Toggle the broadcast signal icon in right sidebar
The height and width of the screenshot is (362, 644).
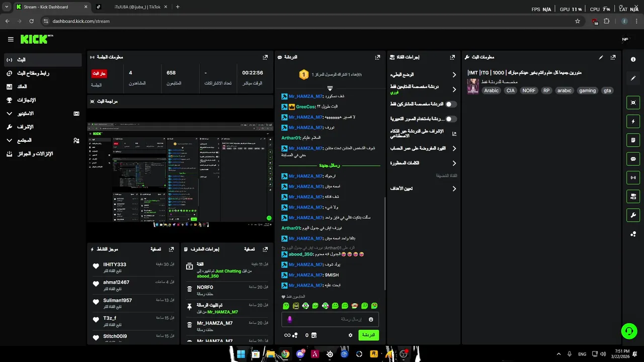coord(633,177)
